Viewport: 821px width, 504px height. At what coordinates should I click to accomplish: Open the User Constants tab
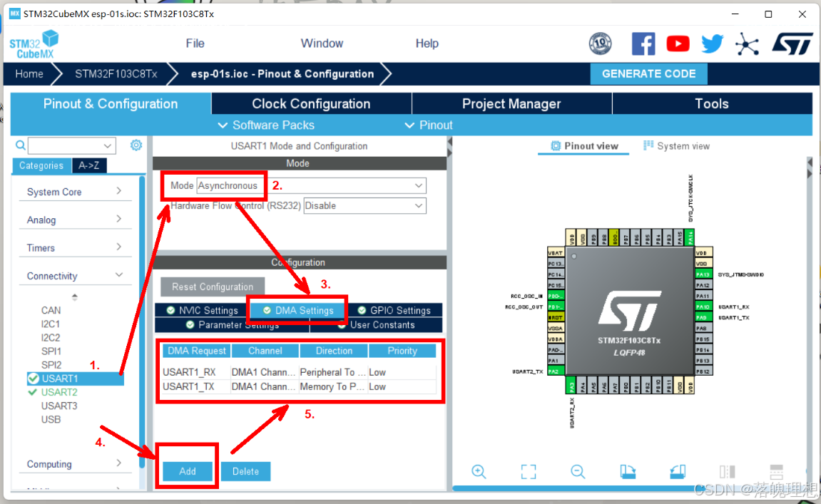[x=377, y=325]
